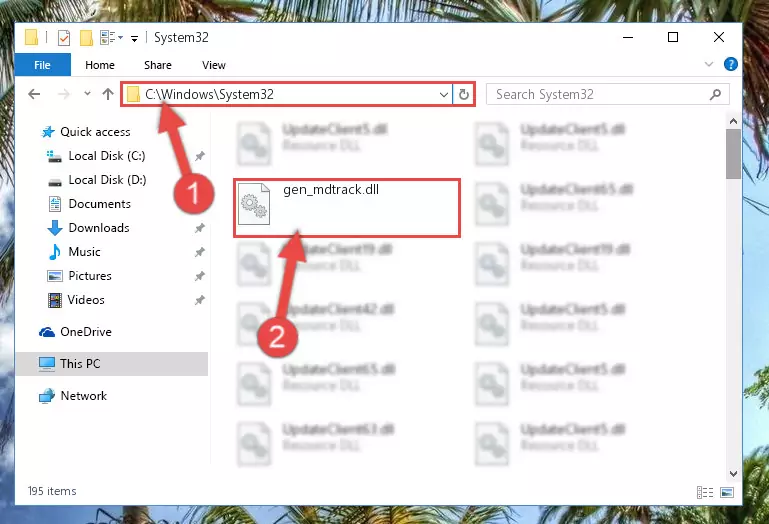Click pin icon next to Music
This screenshot has height=524, width=769.
[x=200, y=252]
